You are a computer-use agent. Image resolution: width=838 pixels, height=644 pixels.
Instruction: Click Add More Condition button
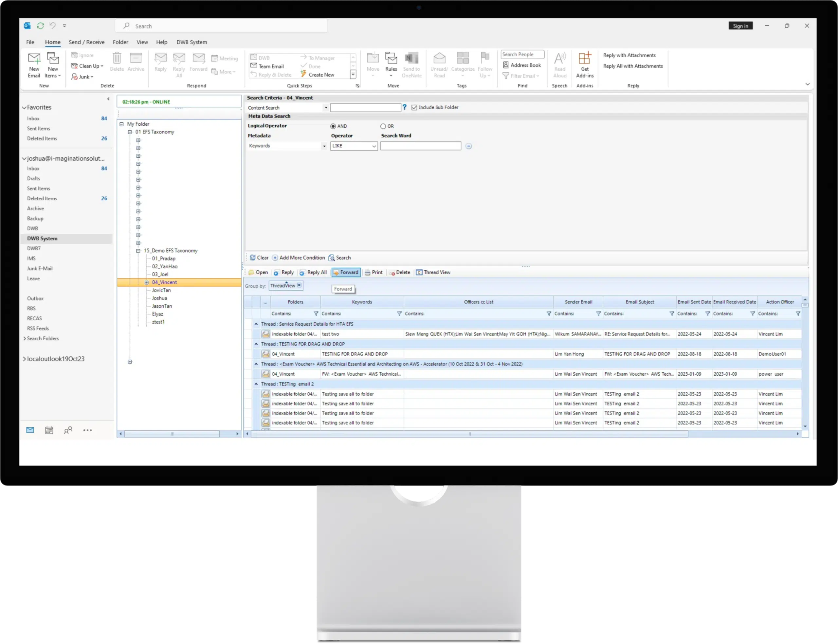coord(298,258)
